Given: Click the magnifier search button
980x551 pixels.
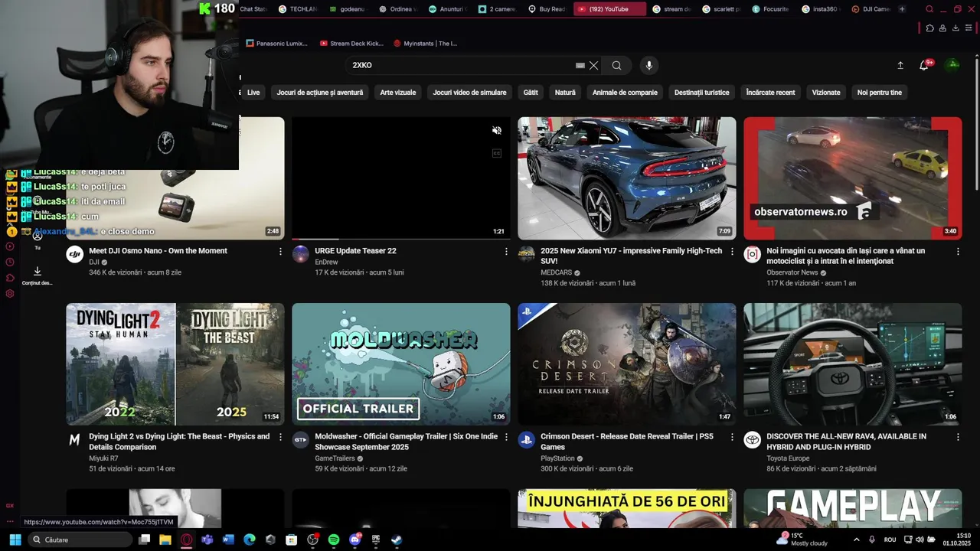Looking at the screenshot, I should pyautogui.click(x=616, y=65).
